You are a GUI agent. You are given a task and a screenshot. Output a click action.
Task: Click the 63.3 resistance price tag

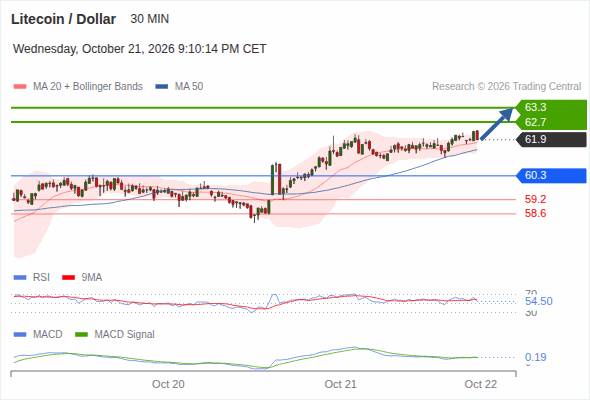(551, 107)
